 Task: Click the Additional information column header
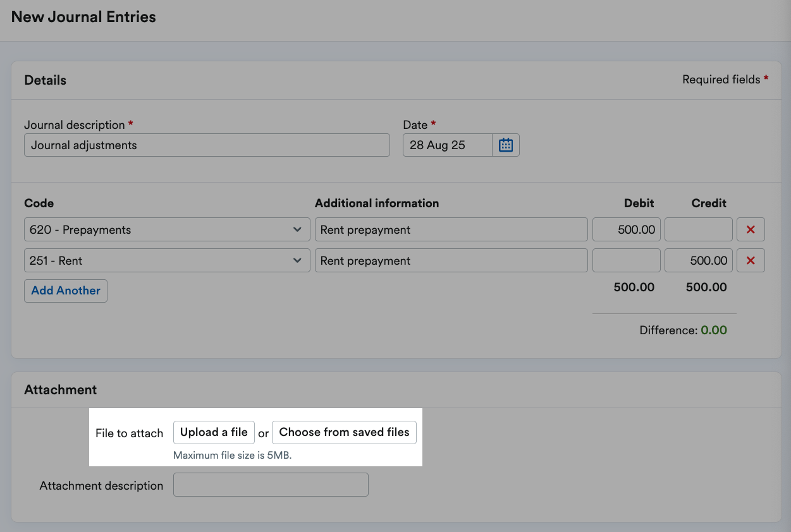pos(377,203)
